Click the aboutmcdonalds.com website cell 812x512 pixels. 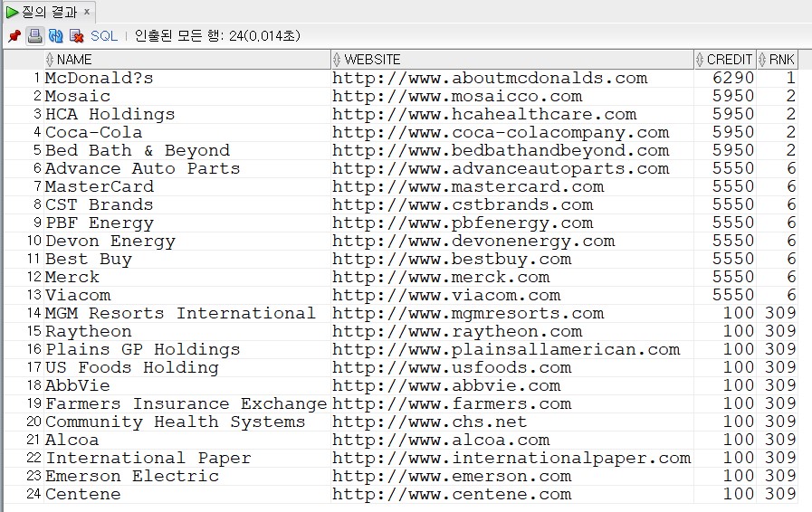click(x=512, y=78)
